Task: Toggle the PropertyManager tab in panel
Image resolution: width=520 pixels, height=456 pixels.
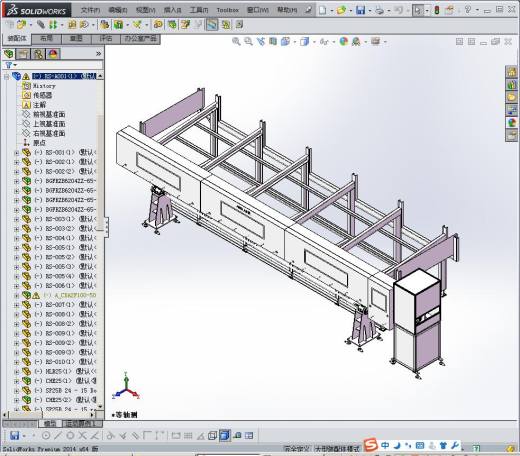Action: click(23, 54)
